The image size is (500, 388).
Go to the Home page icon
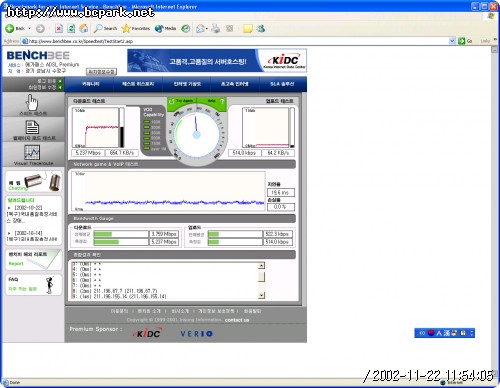click(x=84, y=29)
